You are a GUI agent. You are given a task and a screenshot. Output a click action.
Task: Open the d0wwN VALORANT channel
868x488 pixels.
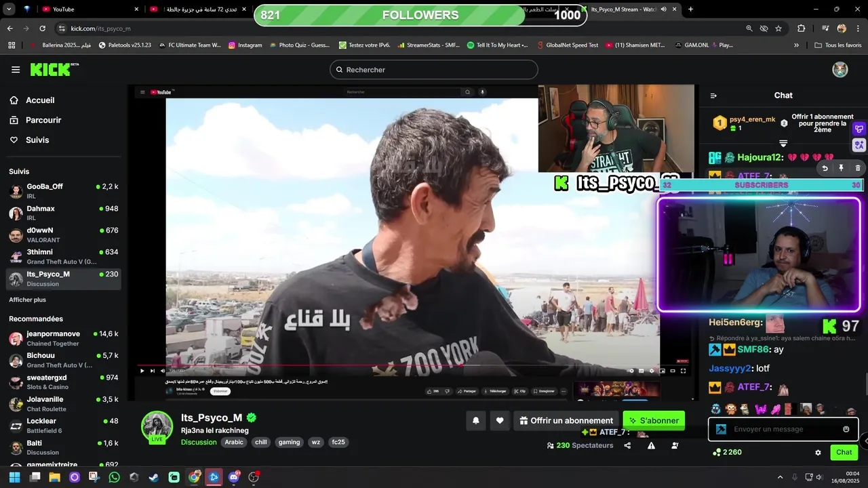pos(64,235)
